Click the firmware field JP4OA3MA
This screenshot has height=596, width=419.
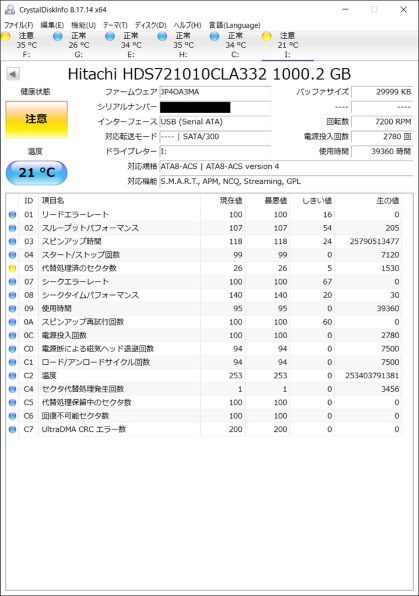click(x=215, y=92)
